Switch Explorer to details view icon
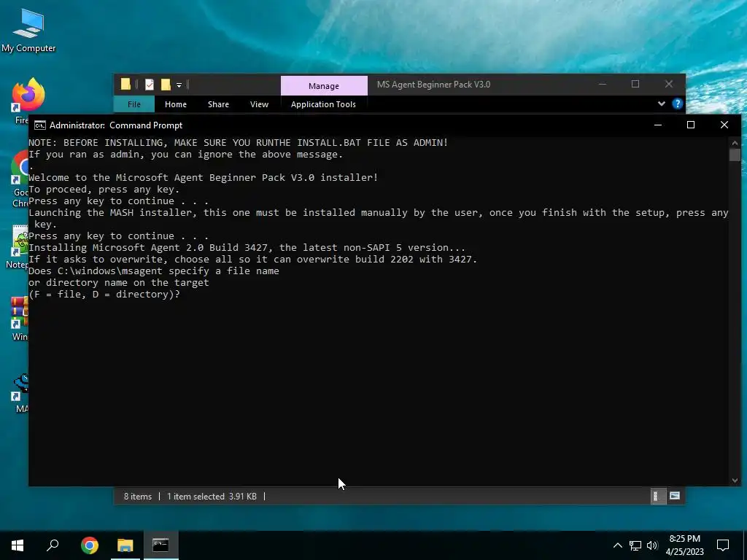 657,496
